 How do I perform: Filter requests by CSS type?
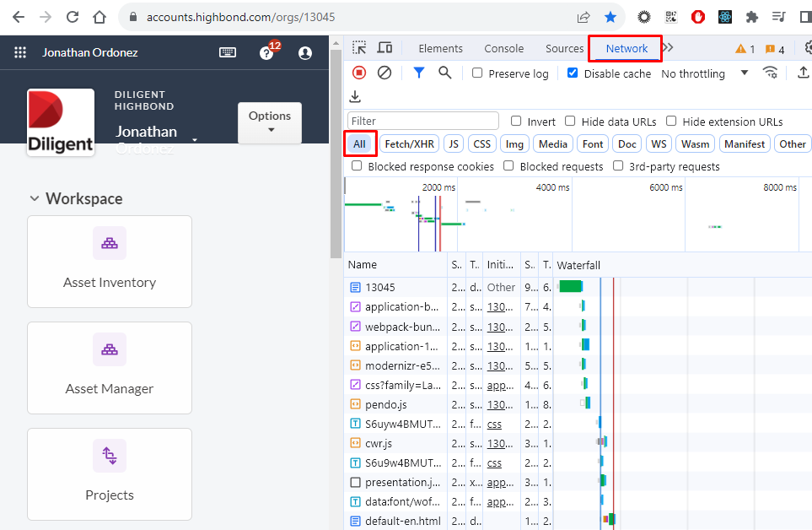(x=482, y=144)
